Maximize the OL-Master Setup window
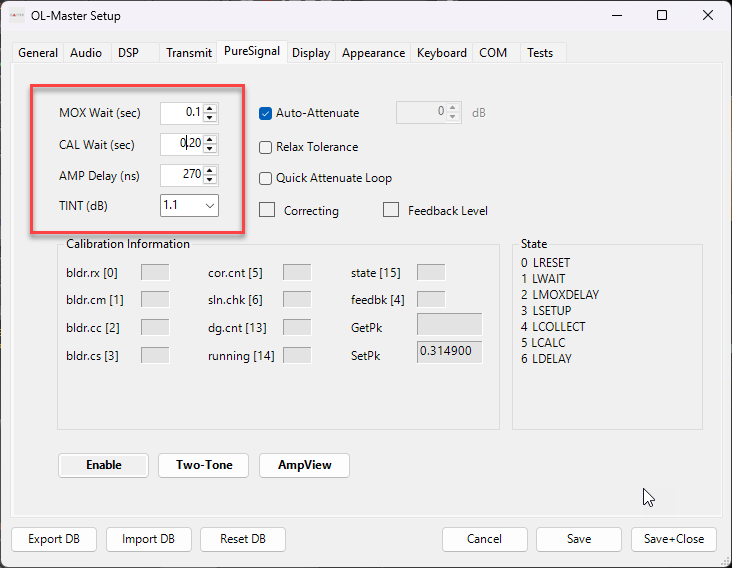The width and height of the screenshot is (732, 568). [x=662, y=15]
